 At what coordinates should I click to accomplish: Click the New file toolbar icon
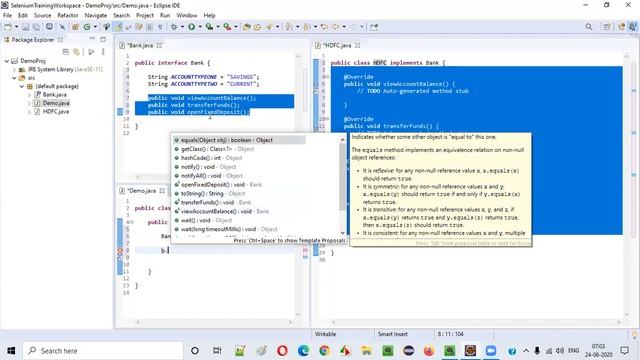click(8, 27)
